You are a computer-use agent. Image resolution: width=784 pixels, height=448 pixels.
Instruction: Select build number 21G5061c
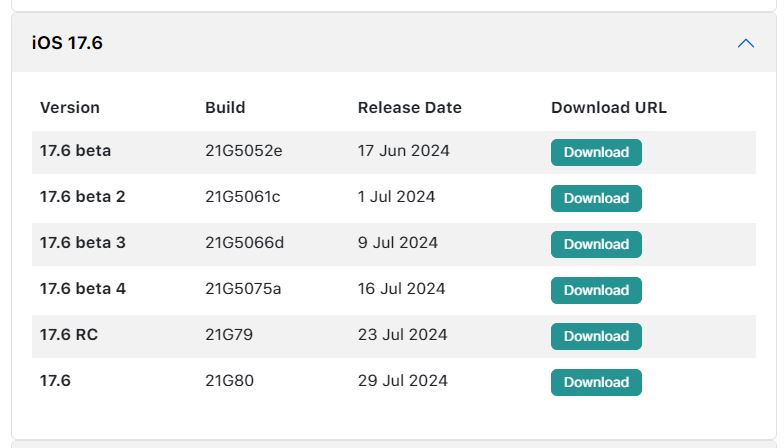coord(242,196)
